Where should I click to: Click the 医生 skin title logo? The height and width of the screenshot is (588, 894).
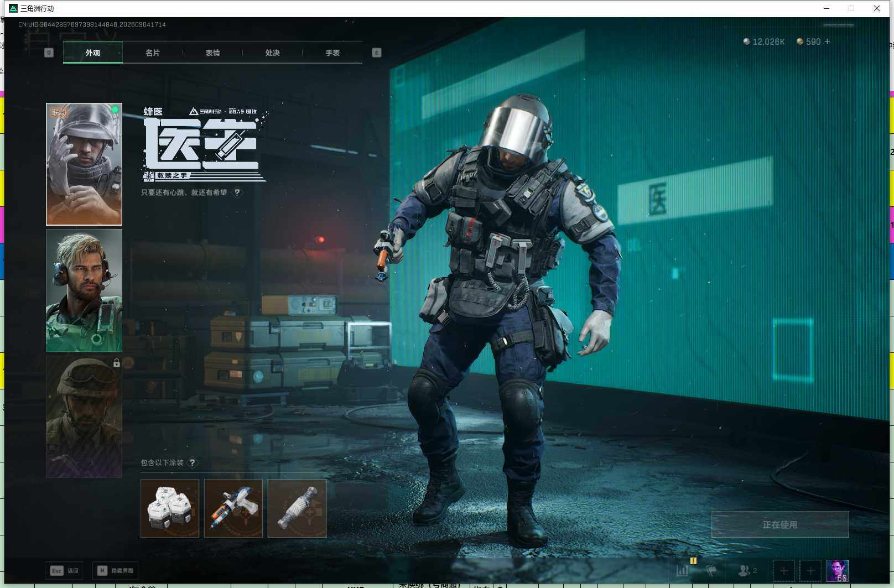tap(201, 144)
